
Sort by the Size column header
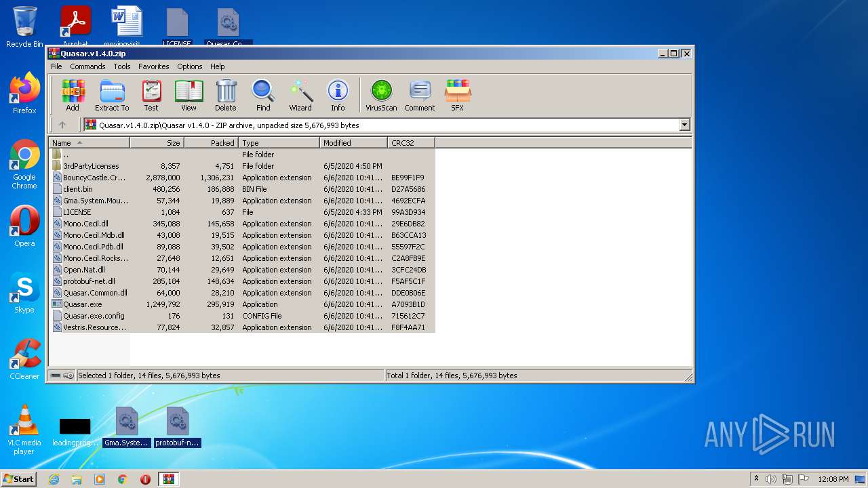tap(157, 143)
